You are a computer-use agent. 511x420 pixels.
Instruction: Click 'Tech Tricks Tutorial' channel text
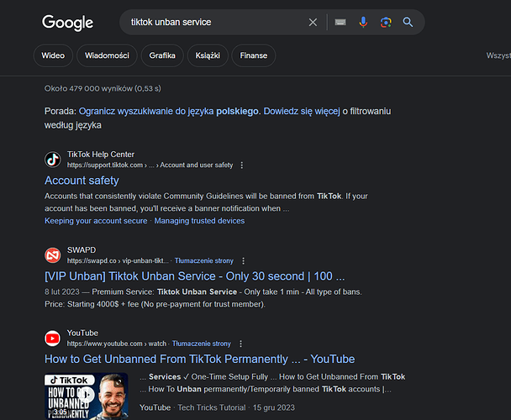coord(212,407)
